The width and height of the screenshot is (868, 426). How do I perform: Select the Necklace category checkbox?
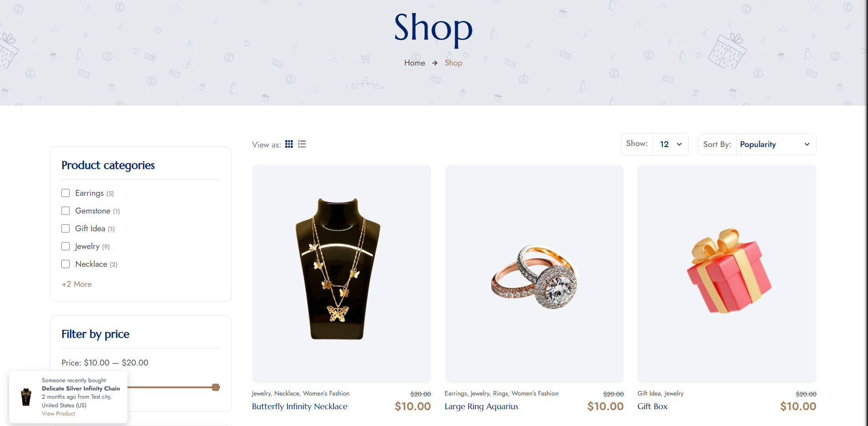tap(66, 264)
